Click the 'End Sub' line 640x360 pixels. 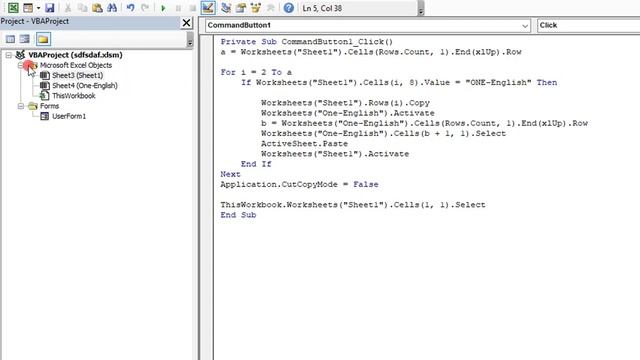[x=238, y=215]
